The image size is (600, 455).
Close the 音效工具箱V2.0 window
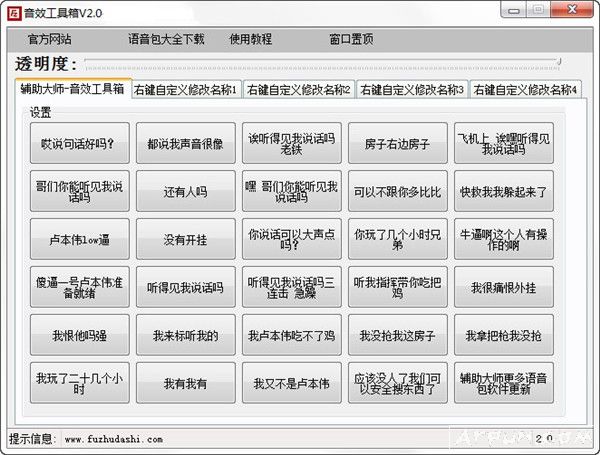(x=572, y=9)
